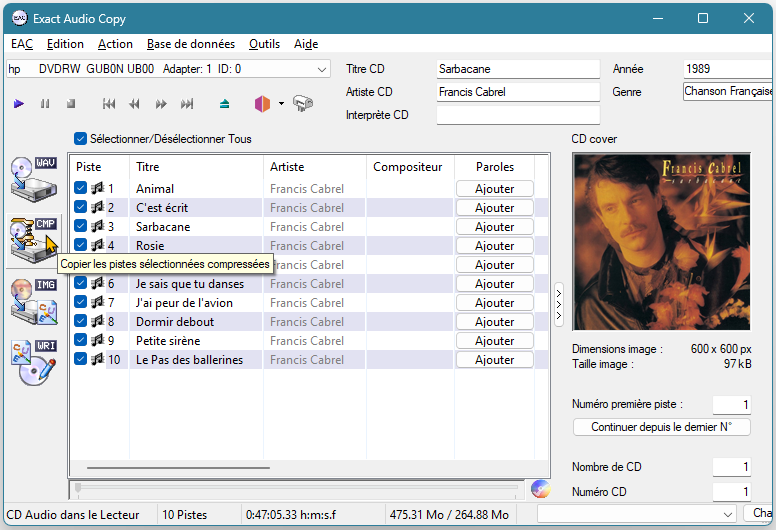Viewport: 776px width, 530px height.
Task: Open the CD drive selection dropdown
Action: click(x=321, y=69)
